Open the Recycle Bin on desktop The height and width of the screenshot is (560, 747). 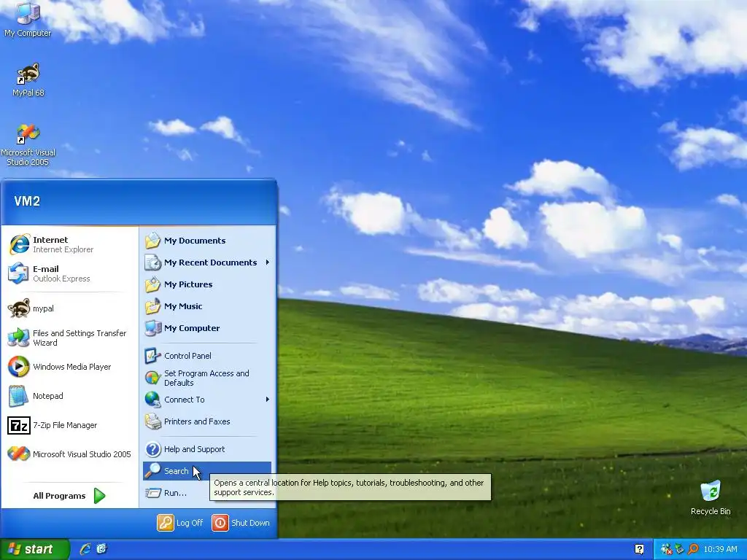711,497
